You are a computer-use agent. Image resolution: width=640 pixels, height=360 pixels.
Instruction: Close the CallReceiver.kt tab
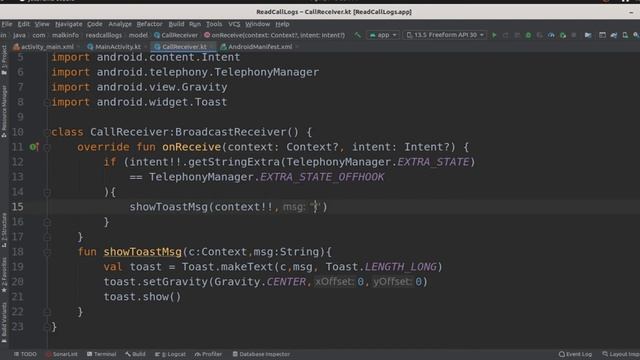click(x=212, y=47)
